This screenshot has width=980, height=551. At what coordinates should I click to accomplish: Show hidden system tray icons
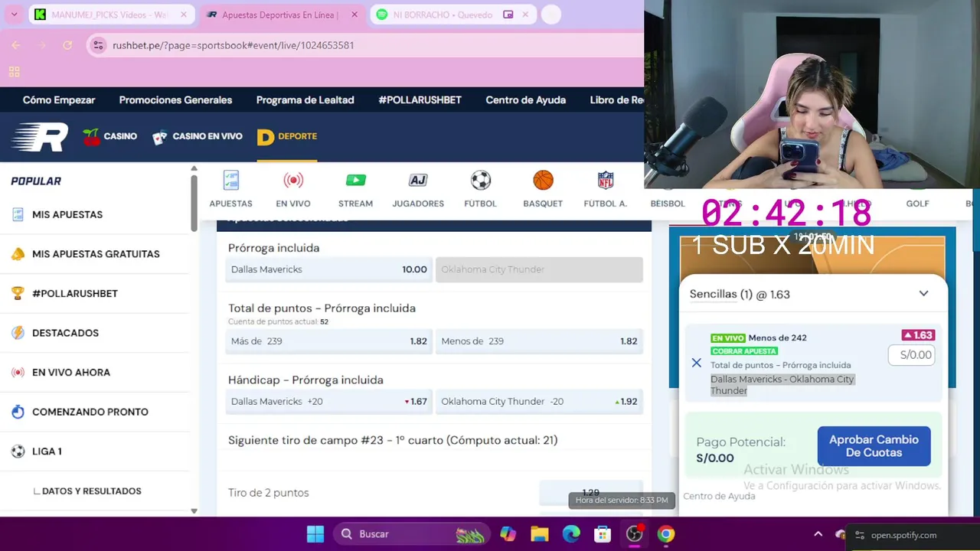[818, 534]
